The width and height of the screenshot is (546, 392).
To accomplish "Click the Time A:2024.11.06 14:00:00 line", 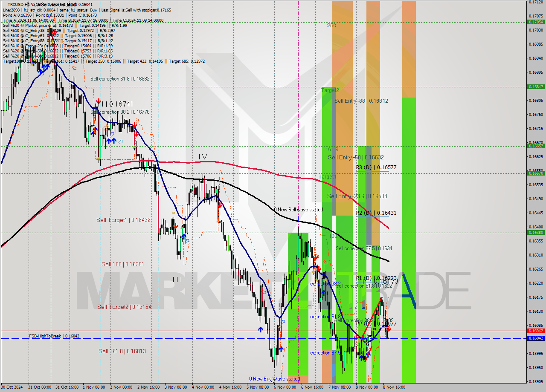I will (x=83, y=20).
